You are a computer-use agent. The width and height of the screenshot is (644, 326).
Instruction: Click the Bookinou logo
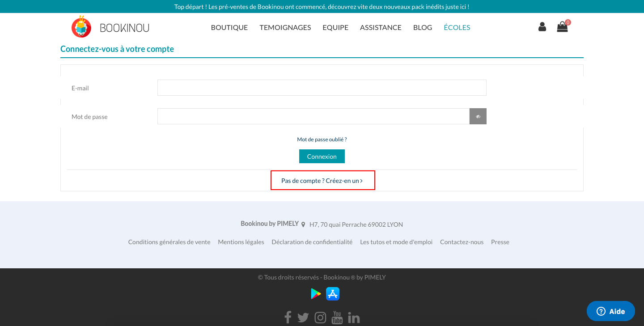(110, 27)
